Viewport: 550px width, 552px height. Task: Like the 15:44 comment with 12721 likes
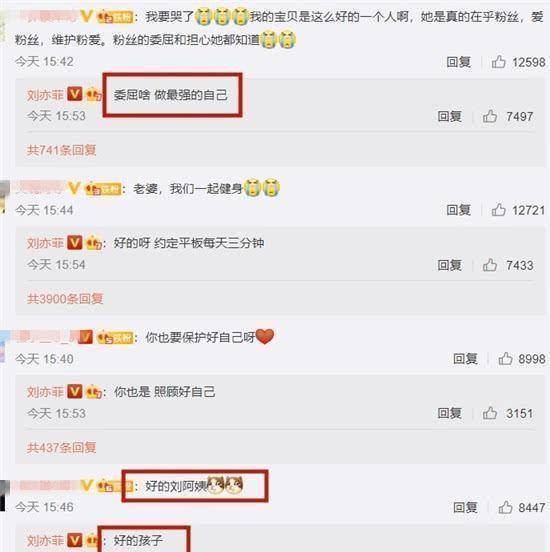click(499, 210)
